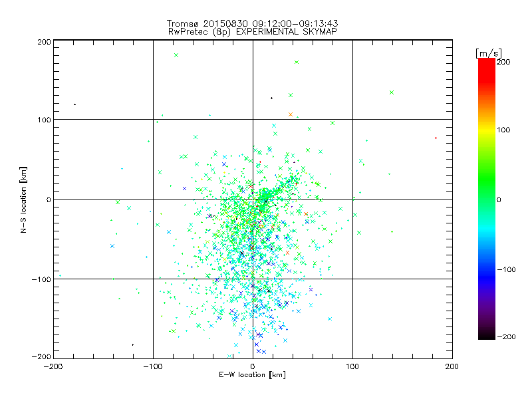Click the y-axis -100 tick label
Viewport: 532px width, 399px height.
41,279
